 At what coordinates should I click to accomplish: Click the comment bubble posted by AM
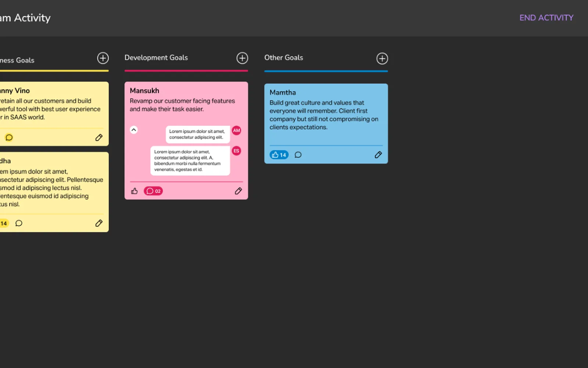pos(198,134)
